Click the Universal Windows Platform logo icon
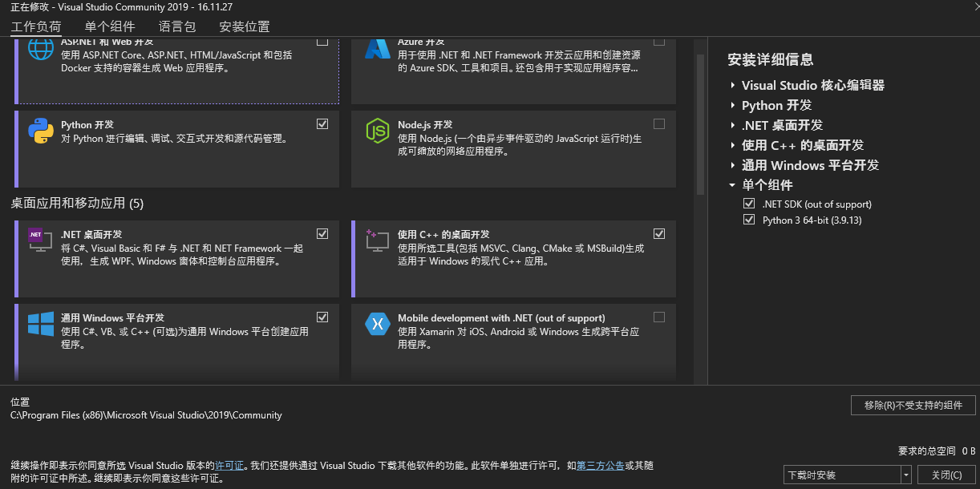Viewport: 980px width, 489px height. pos(41,324)
